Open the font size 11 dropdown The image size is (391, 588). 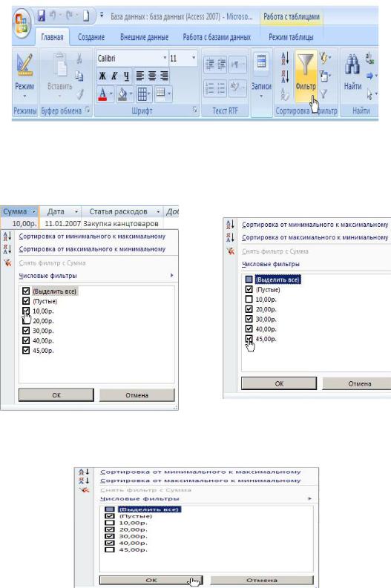[194, 58]
